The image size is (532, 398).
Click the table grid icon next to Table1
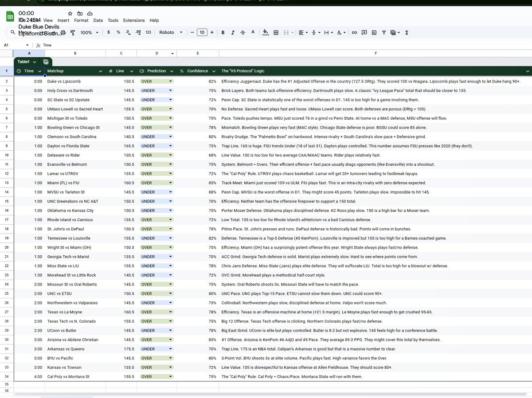point(46,62)
